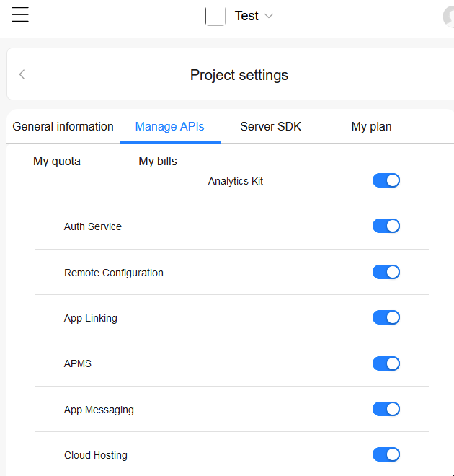
Task: Switch off App Messaging
Action: [386, 409]
